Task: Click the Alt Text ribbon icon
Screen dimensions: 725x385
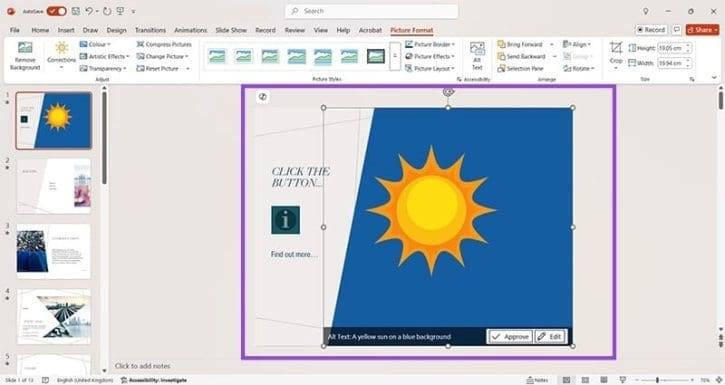Action: pos(477,56)
